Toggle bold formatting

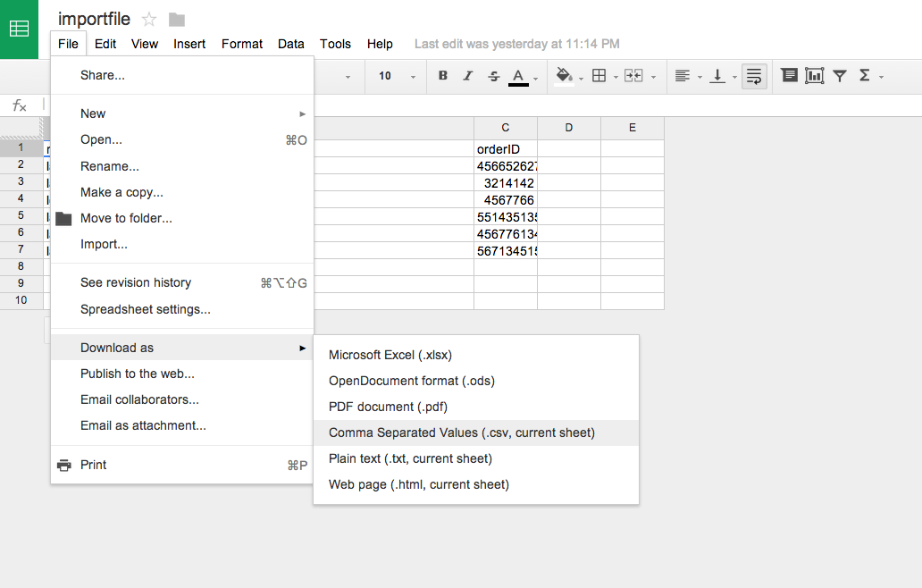click(443, 75)
